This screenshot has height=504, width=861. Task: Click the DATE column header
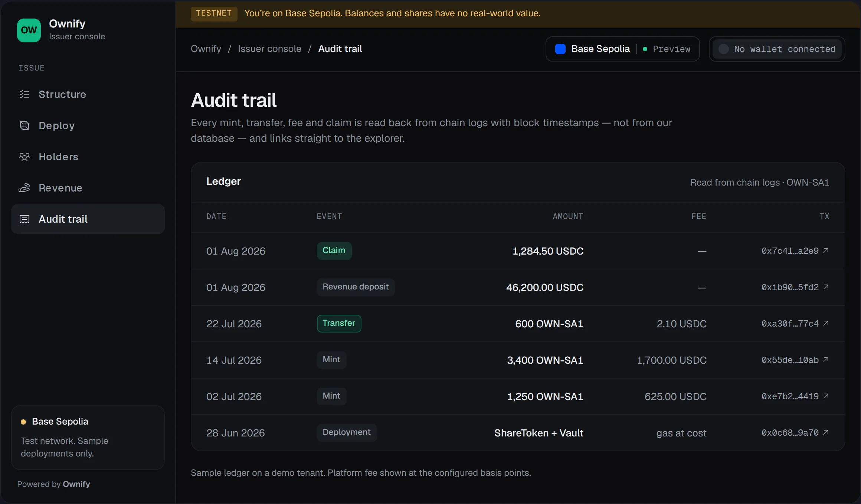(216, 216)
